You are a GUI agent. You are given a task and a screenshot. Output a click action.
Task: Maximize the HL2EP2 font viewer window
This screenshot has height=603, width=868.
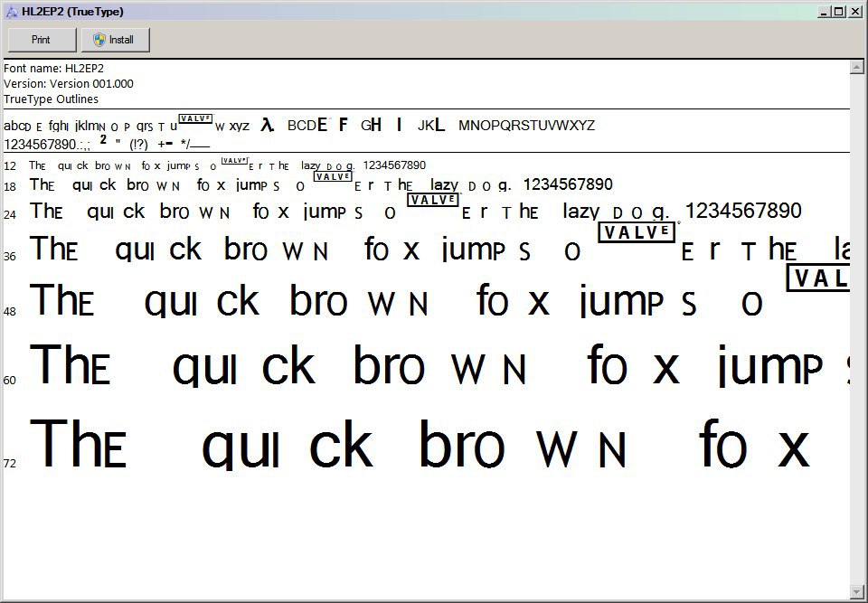point(839,11)
